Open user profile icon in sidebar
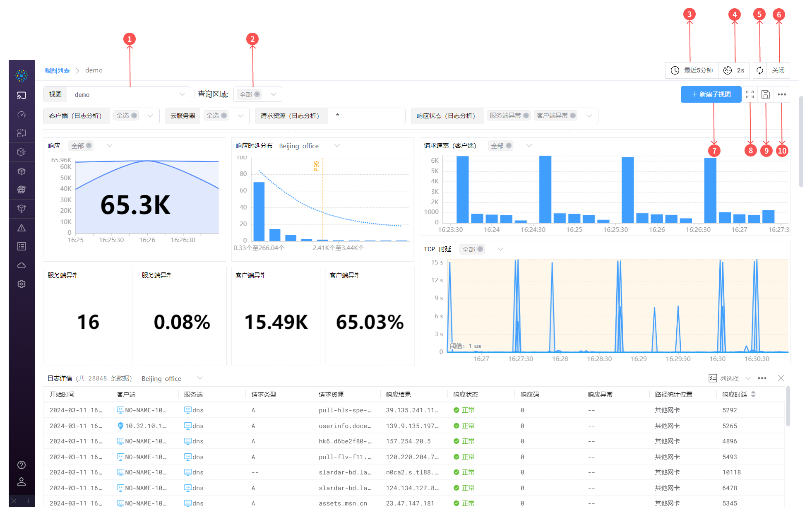Image resolution: width=812 pixels, height=515 pixels. [22, 481]
